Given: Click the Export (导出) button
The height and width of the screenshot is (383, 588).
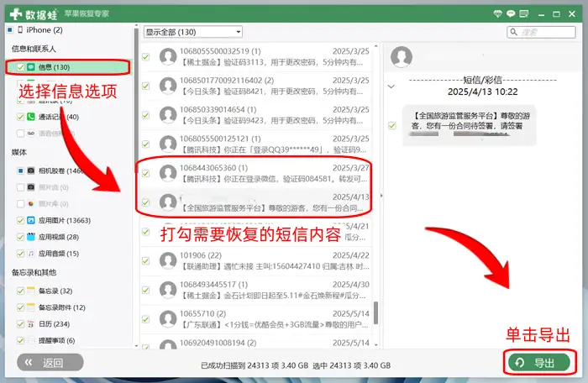Looking at the screenshot, I should 539,362.
